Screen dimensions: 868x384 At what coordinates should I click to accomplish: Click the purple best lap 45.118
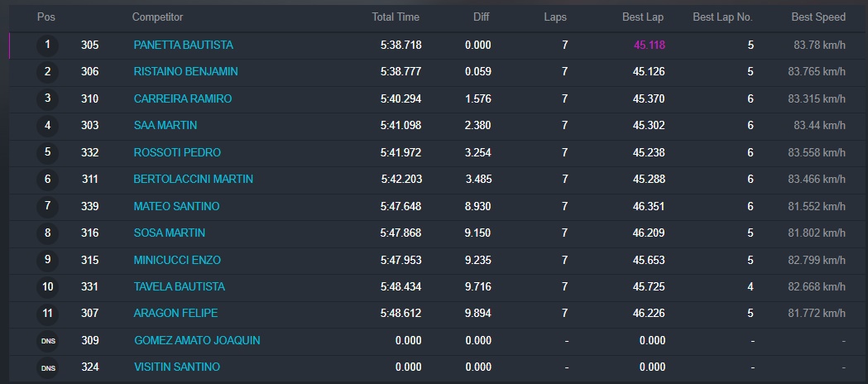(649, 46)
